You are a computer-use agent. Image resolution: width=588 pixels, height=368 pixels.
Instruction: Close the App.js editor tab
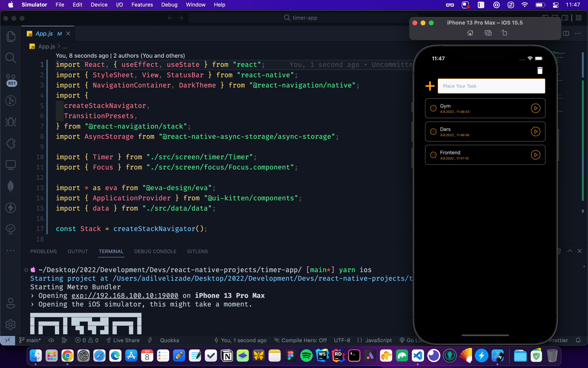pyautogui.click(x=68, y=34)
